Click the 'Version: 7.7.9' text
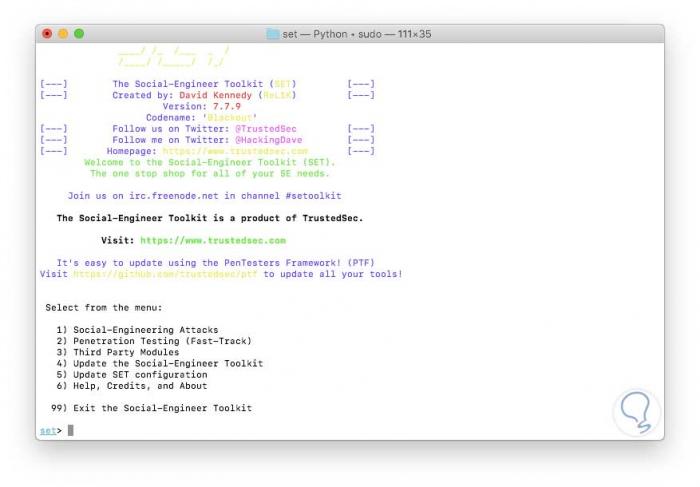The width and height of the screenshot is (700, 487). (202, 107)
